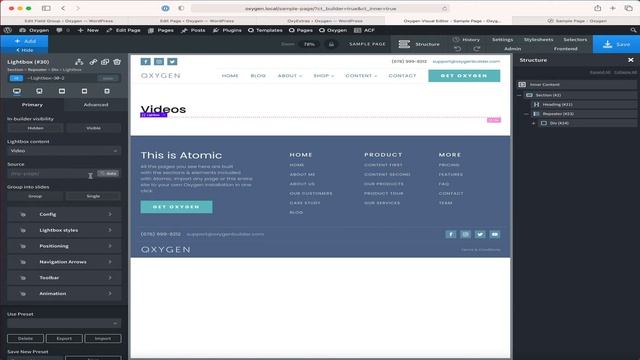Click the Export preset button
This screenshot has width=640, height=360.
[x=64, y=338]
